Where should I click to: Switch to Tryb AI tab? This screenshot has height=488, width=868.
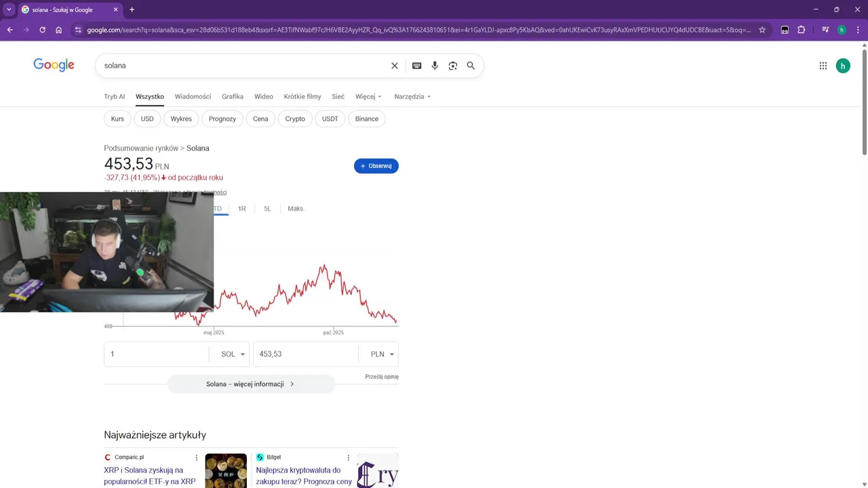[115, 96]
